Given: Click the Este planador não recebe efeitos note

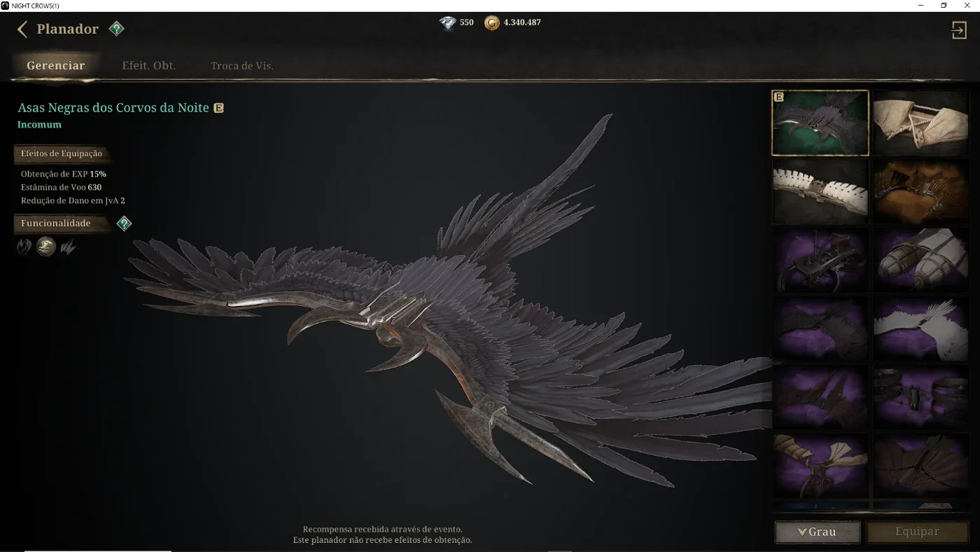Looking at the screenshot, I should pos(382,540).
